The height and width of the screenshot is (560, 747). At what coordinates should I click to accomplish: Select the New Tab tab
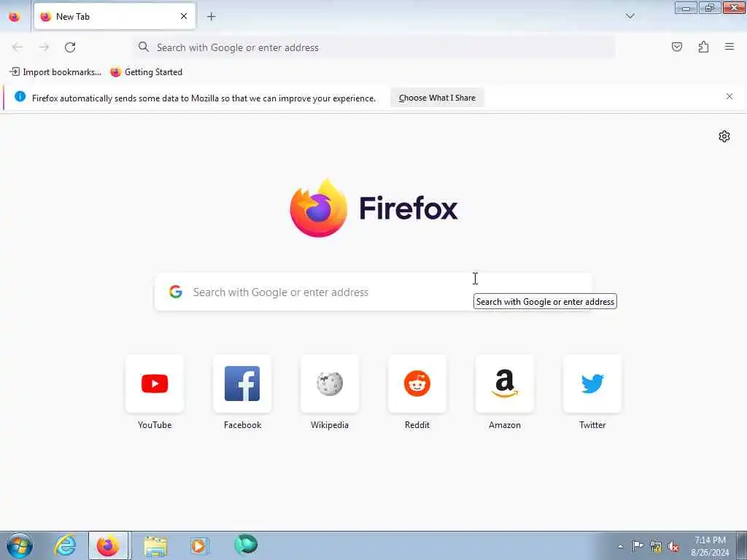pos(115,16)
